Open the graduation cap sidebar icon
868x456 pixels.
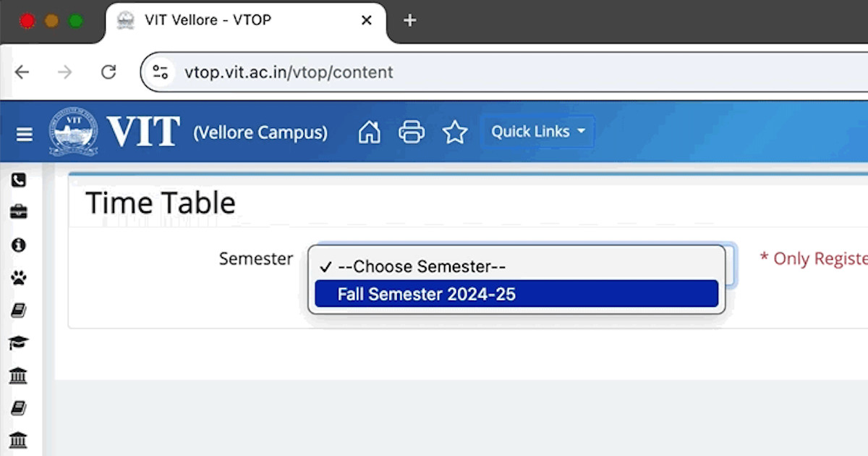(x=18, y=342)
